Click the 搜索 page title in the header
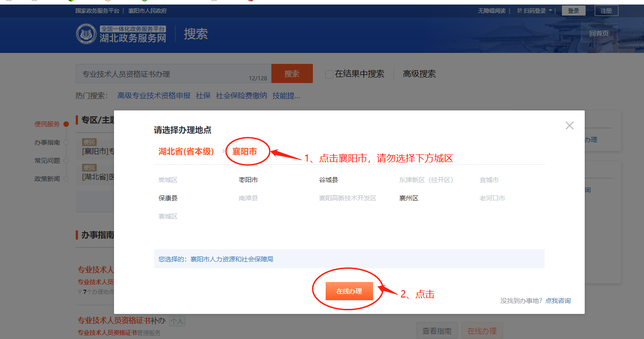Image resolution: width=644 pixels, height=339 pixels. [196, 34]
